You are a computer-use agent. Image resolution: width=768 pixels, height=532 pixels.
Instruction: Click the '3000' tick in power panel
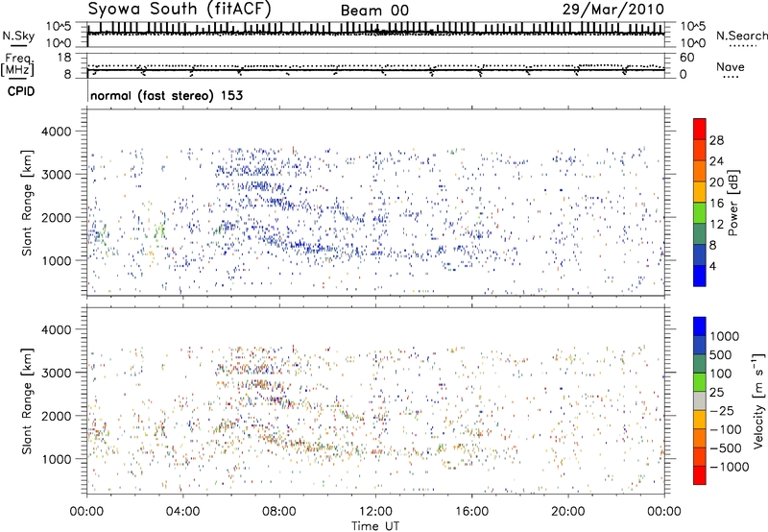pos(56,175)
